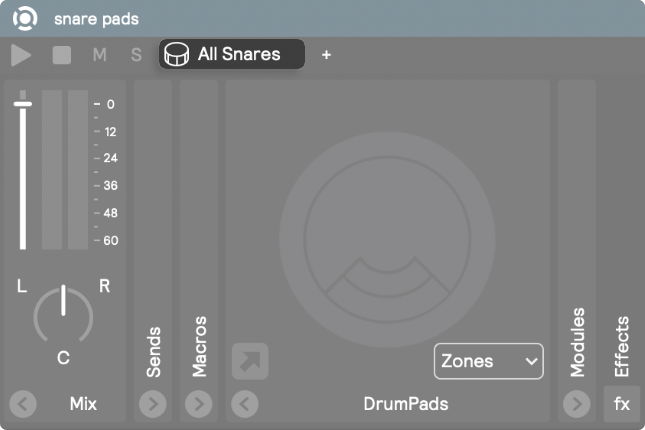Mute the track with M button
Viewport: 645px width, 430px height.
click(100, 55)
